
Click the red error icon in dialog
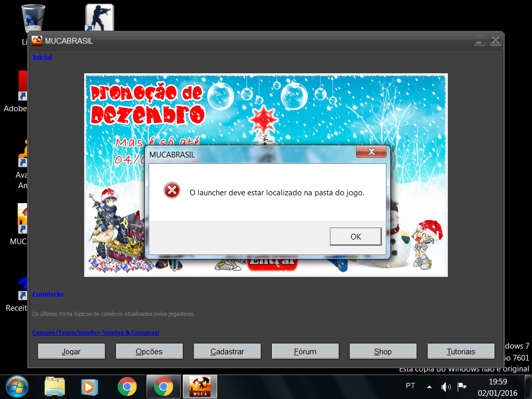(x=171, y=191)
